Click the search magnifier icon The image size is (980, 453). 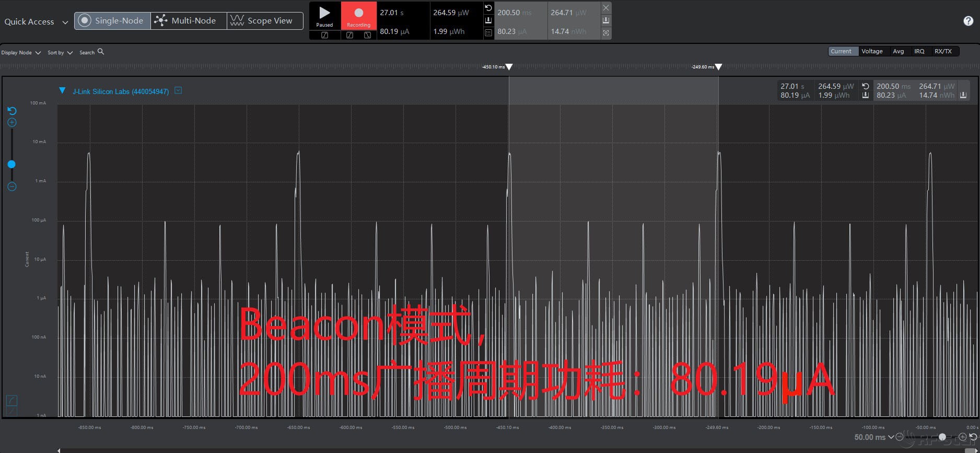click(x=101, y=52)
